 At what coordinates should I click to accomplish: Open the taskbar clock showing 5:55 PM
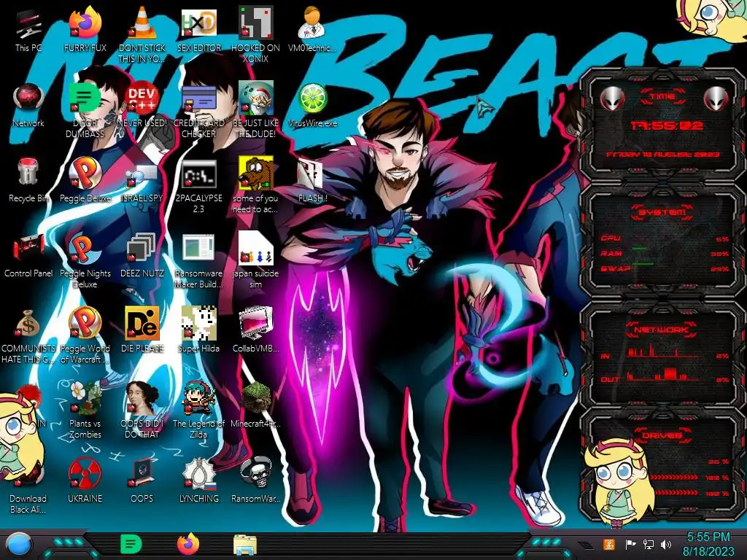tap(708, 544)
